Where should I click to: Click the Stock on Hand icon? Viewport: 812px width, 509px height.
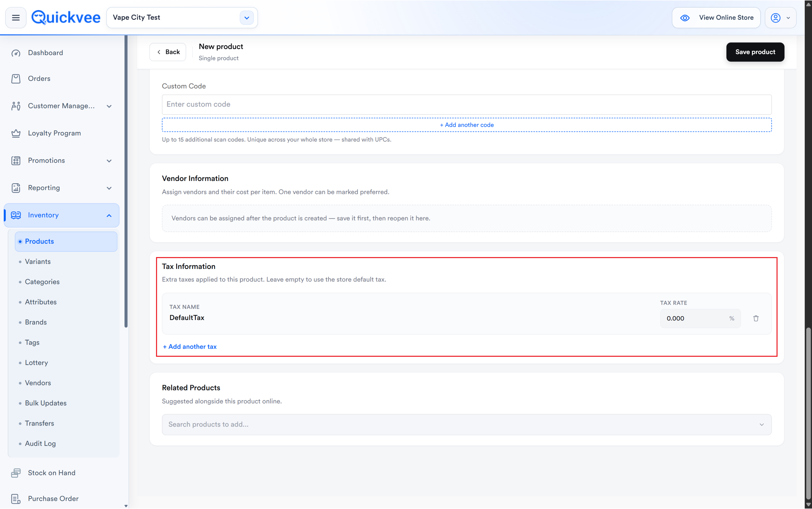coord(16,473)
